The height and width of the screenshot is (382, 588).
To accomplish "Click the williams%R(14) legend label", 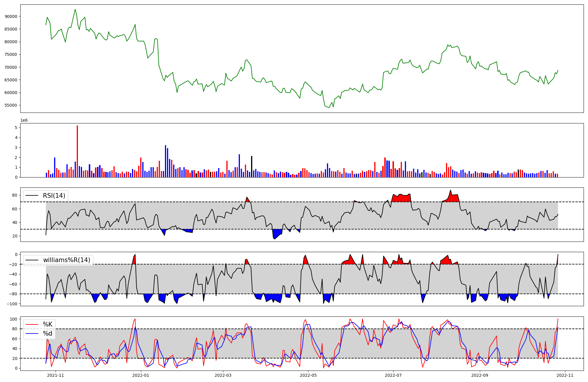I will pyautogui.click(x=67, y=260).
